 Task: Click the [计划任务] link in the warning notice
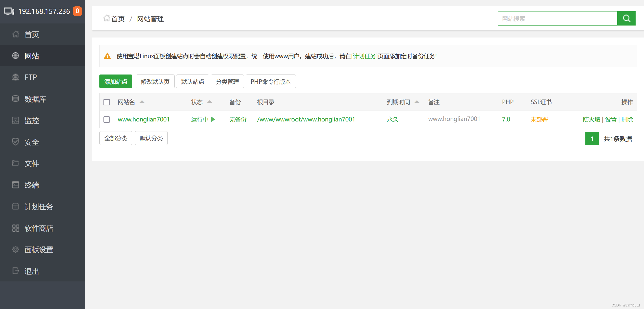coord(364,56)
